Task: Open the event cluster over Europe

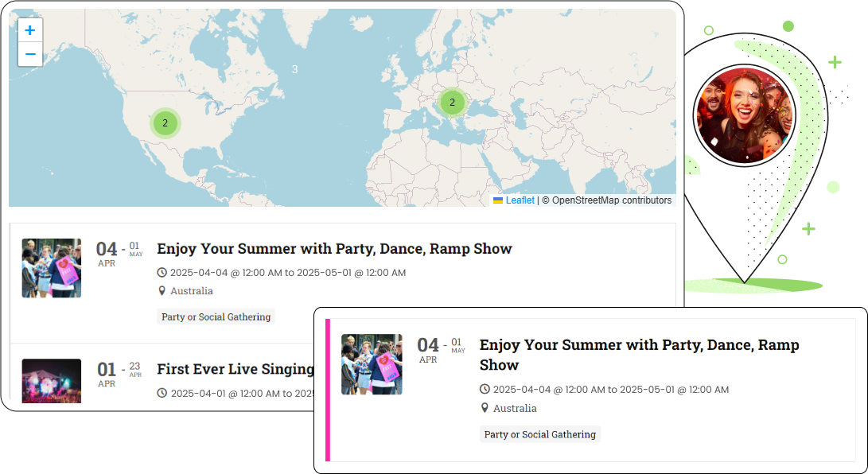Action: 452,102
